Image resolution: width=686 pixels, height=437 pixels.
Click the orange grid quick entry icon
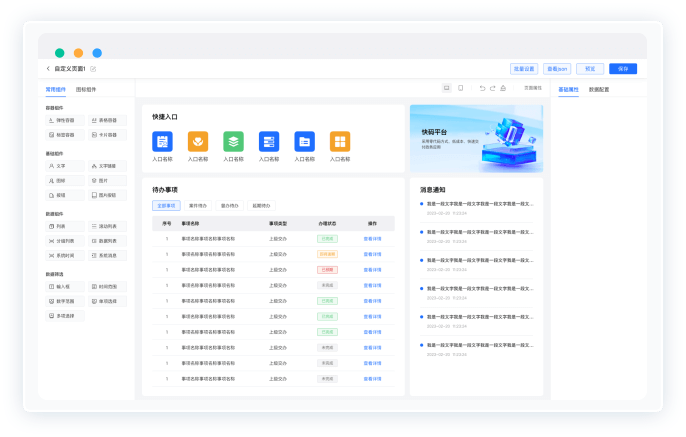(340, 141)
